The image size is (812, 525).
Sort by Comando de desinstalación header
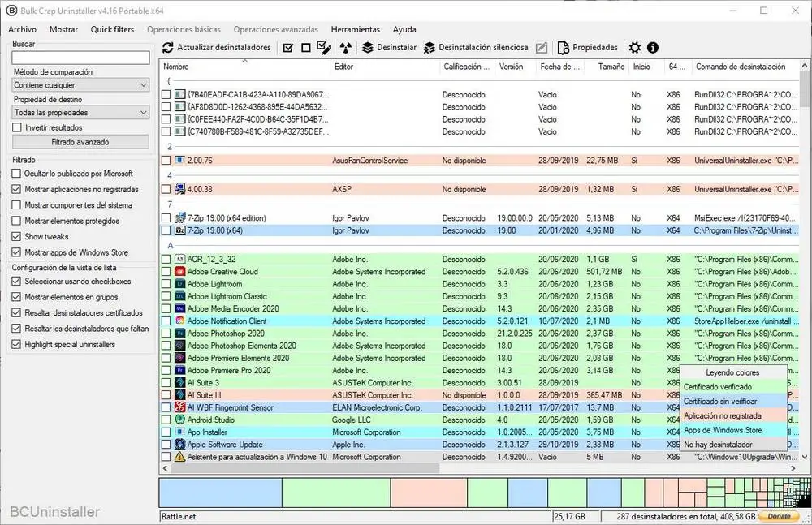click(x=745, y=67)
